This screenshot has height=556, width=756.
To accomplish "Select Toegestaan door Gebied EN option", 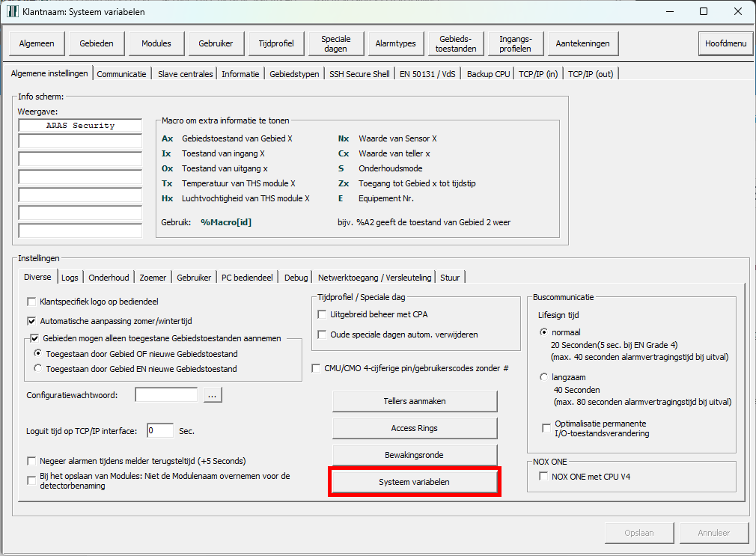I will click(38, 369).
